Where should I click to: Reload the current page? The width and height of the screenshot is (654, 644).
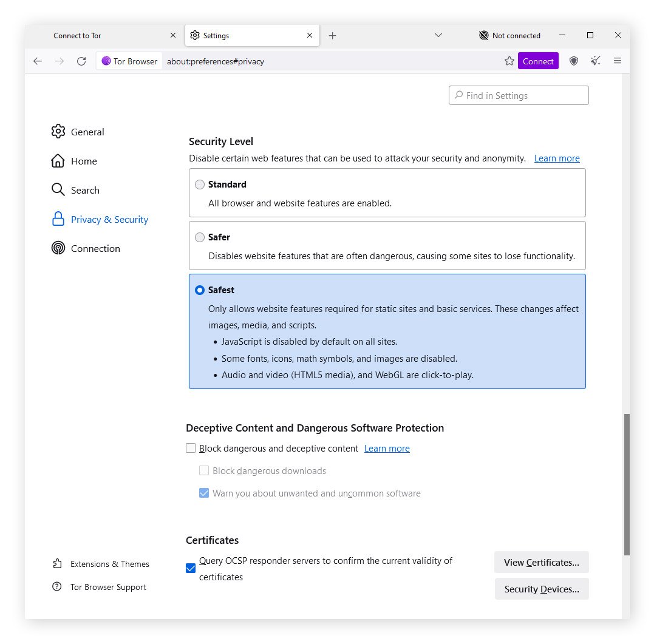pyautogui.click(x=81, y=61)
